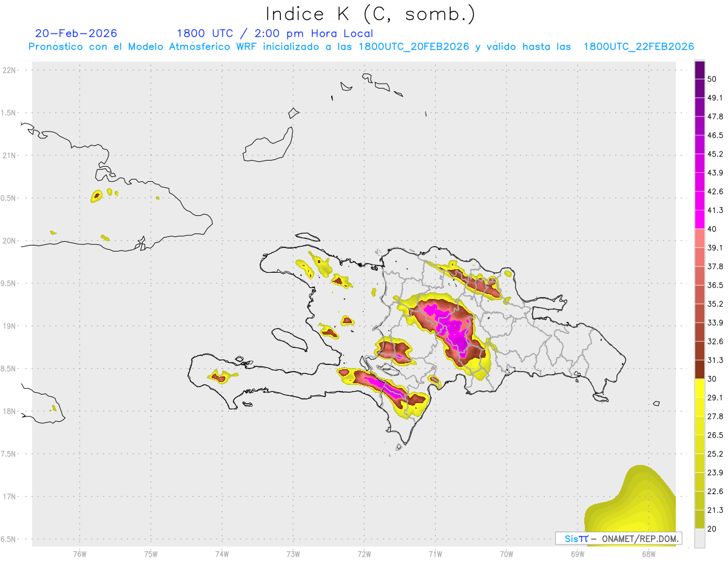Click the "76W" longitude label
The height and width of the screenshot is (562, 728).
click(79, 553)
